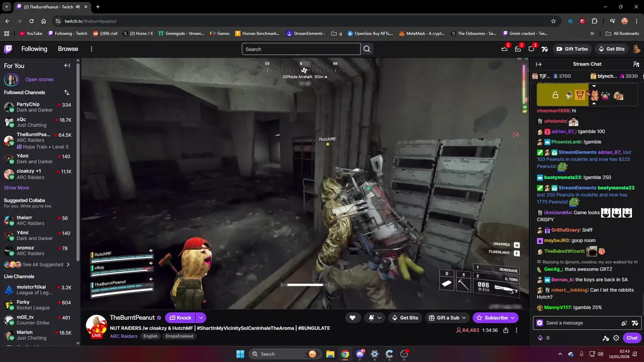This screenshot has width=644, height=362.
Task: Open cloakzy +1 channel in sidebar
Action: [x=38, y=174]
